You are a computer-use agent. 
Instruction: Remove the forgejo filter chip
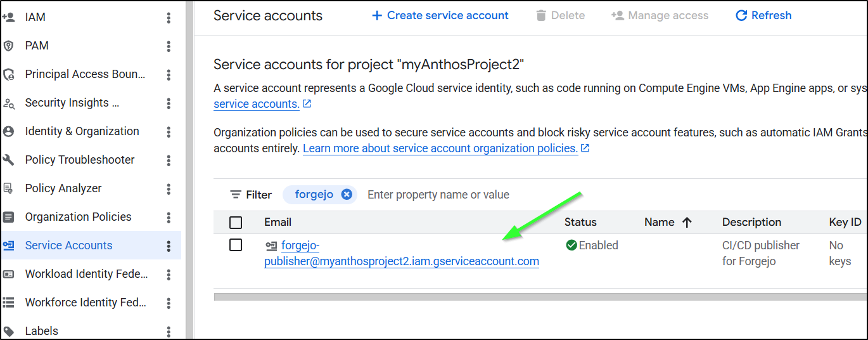click(347, 195)
